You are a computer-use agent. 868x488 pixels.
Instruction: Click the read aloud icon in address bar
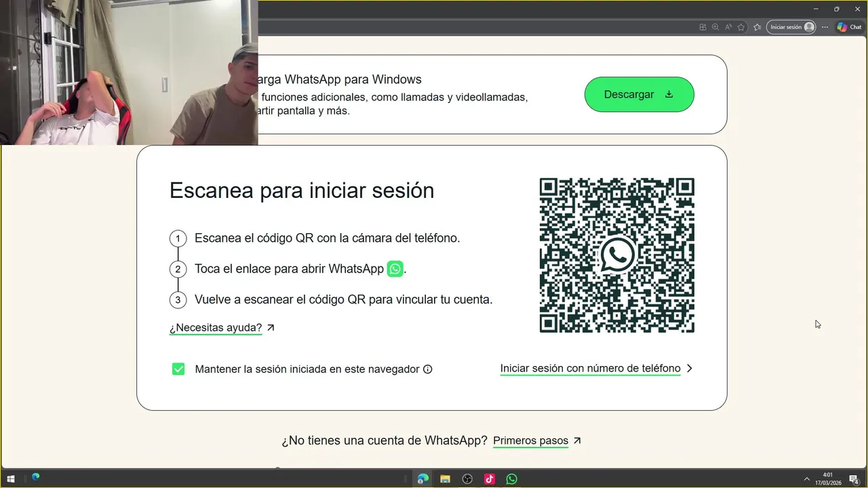[728, 27]
